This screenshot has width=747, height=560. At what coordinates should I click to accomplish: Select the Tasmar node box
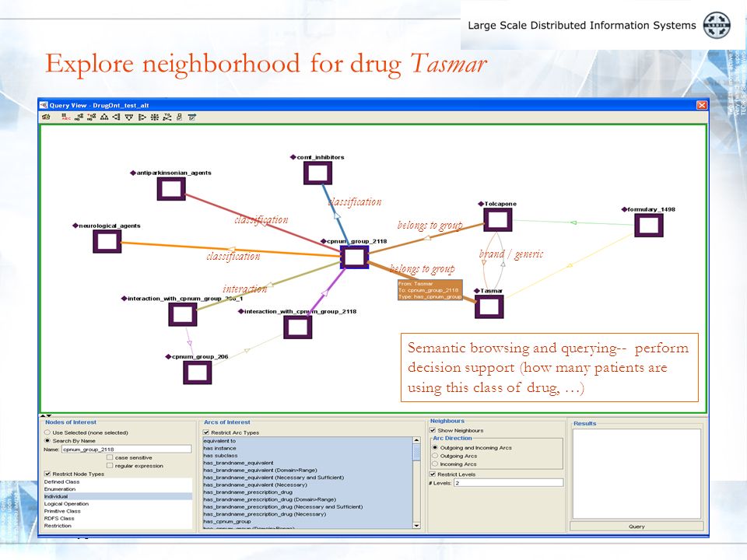pyautogui.click(x=489, y=306)
